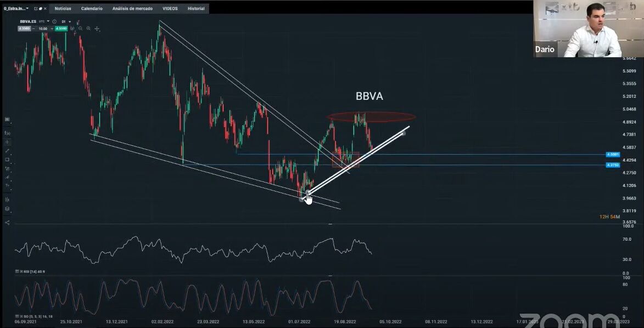644x328 pixels.
Task: Expand the 0_Estra.In workspace dropdown
Action: click(27, 9)
